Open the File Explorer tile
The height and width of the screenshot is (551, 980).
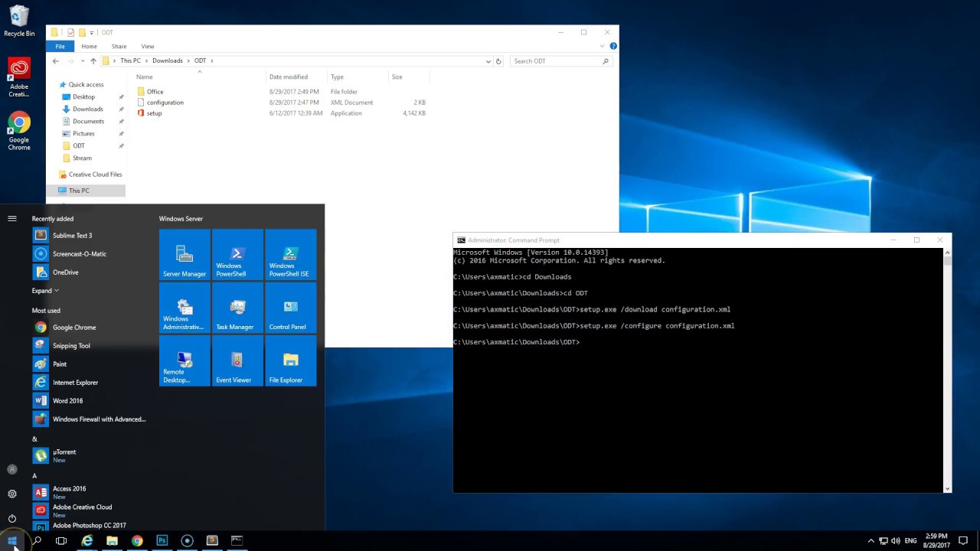point(291,360)
